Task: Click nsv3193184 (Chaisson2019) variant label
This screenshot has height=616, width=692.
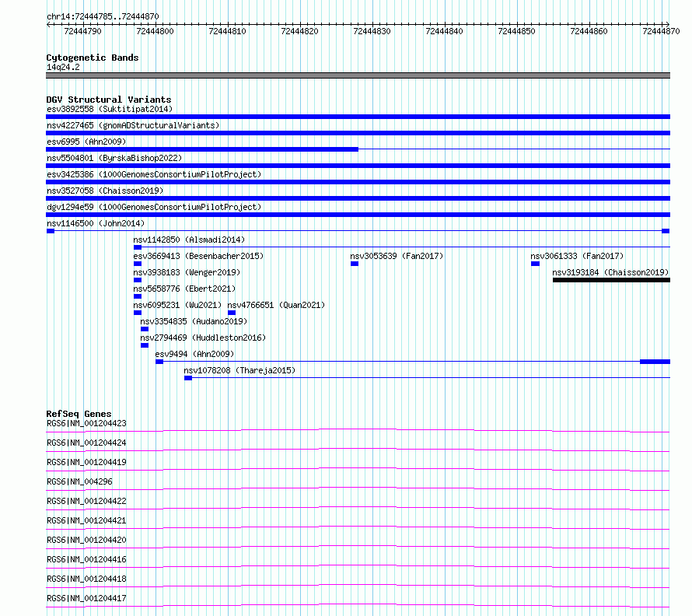Action: point(610,272)
